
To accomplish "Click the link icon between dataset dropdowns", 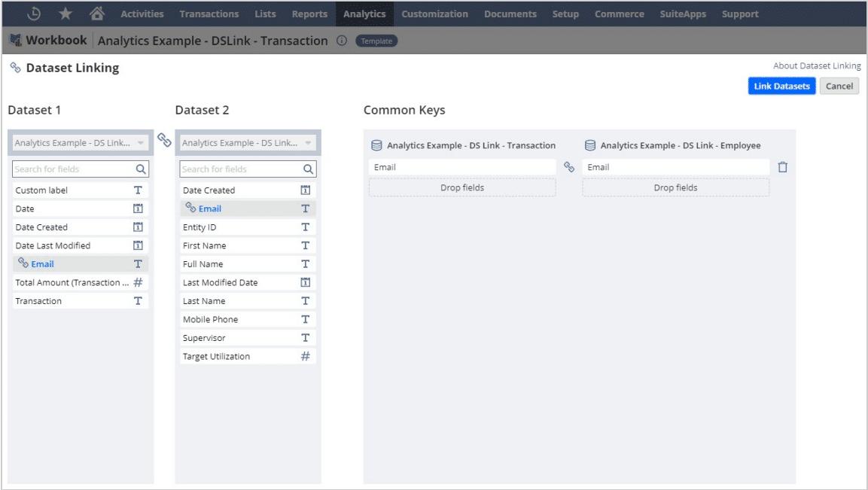I will pyautogui.click(x=164, y=140).
